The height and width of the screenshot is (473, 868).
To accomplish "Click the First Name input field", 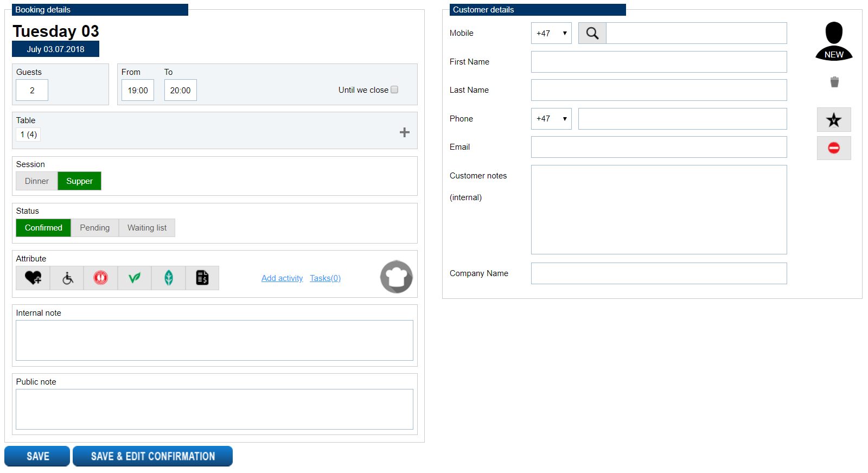I will click(659, 62).
